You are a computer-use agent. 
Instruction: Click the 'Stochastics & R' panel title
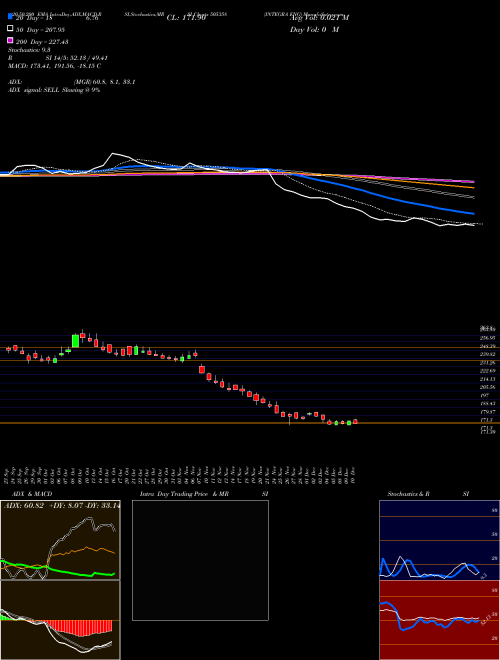(x=408, y=494)
